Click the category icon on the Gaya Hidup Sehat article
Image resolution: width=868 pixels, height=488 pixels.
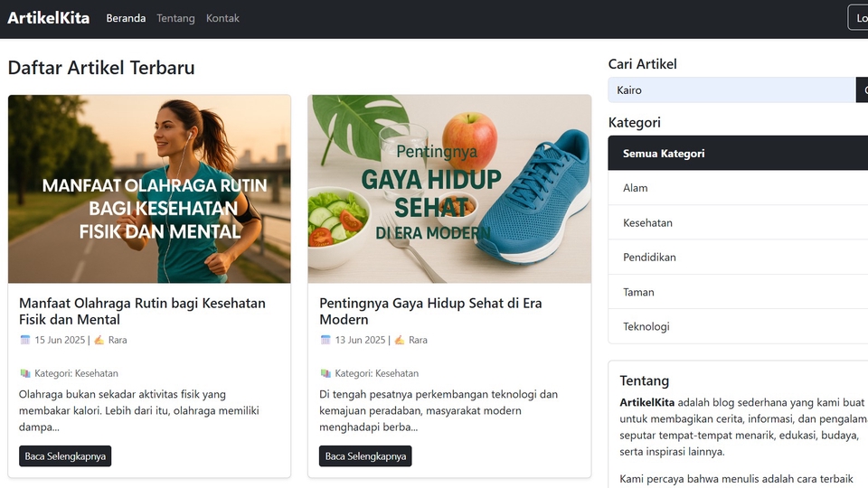click(x=325, y=373)
